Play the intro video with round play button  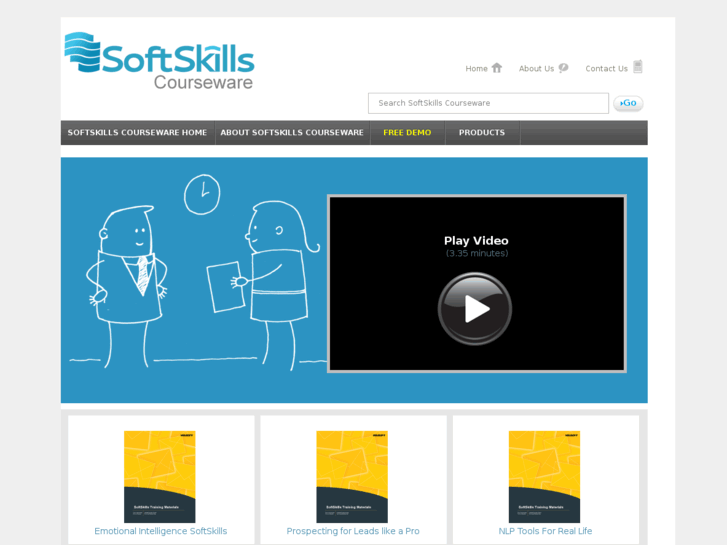point(475,309)
